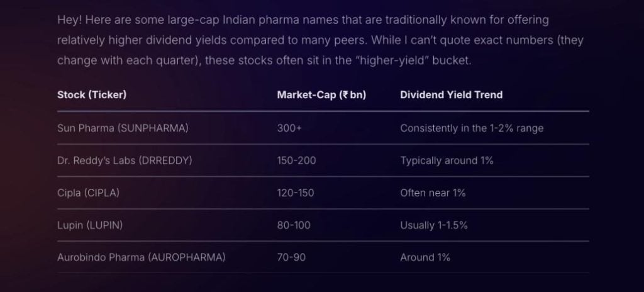This screenshot has width=644, height=292.
Task: Click the Market-Cap (₹ bn) column header
Action: click(321, 95)
